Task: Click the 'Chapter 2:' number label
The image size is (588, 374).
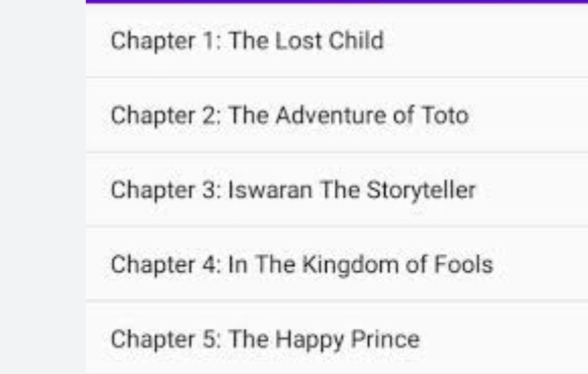Action: 166,116
